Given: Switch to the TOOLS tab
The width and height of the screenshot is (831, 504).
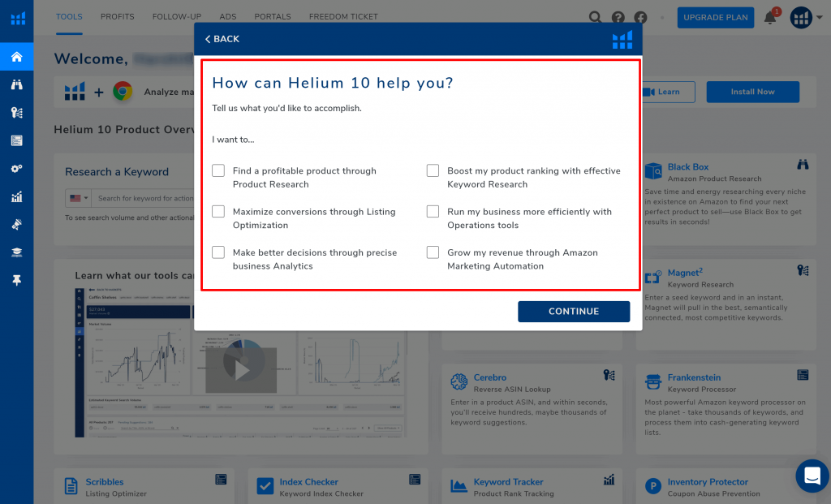Looking at the screenshot, I should 70,17.
